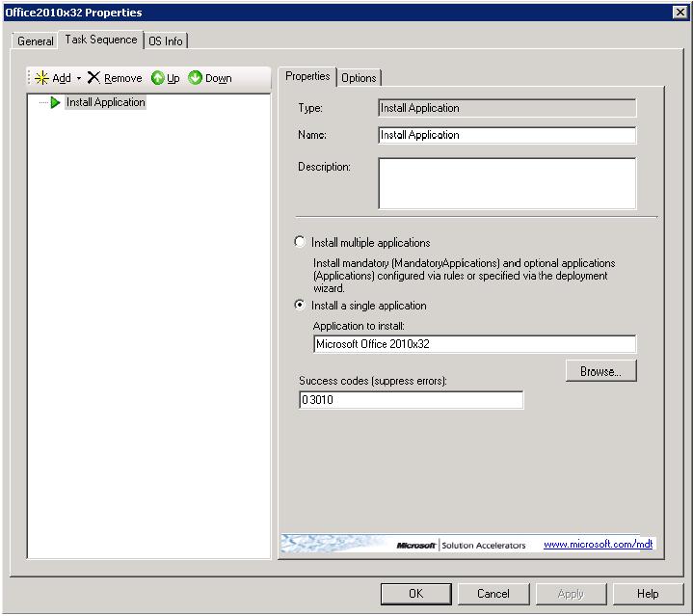The width and height of the screenshot is (693, 616).
Task: Click the Help button
Action: tap(648, 594)
